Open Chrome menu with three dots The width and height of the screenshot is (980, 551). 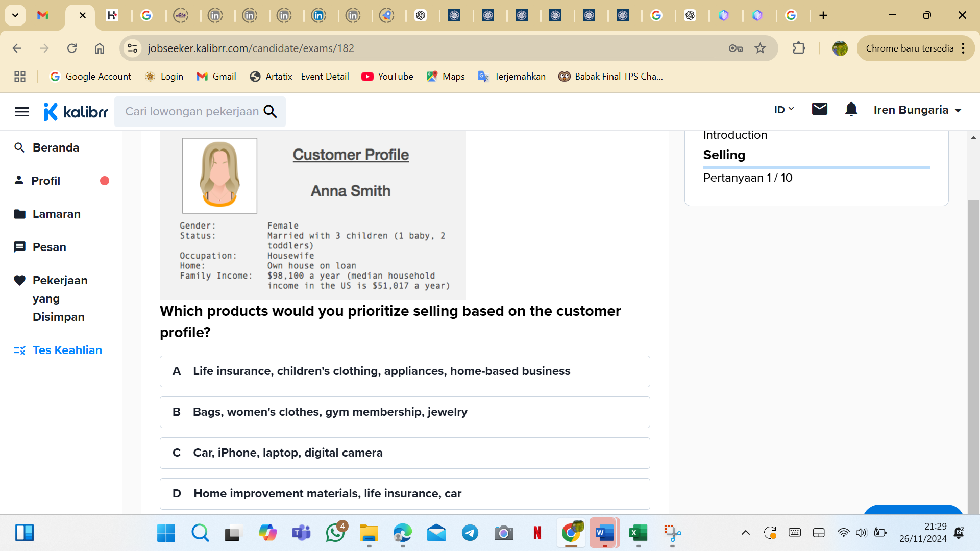[x=963, y=48]
